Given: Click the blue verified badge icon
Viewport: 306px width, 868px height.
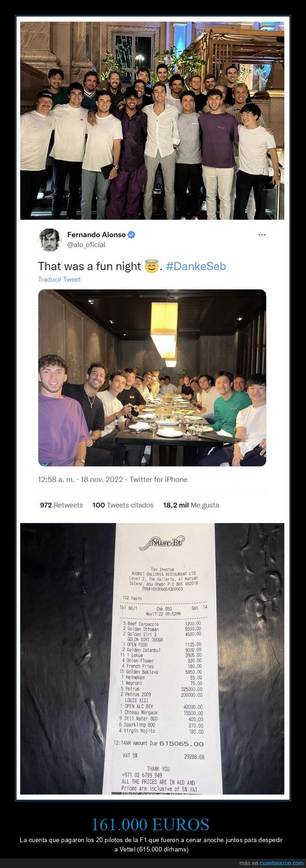Looking at the screenshot, I should 132,234.
